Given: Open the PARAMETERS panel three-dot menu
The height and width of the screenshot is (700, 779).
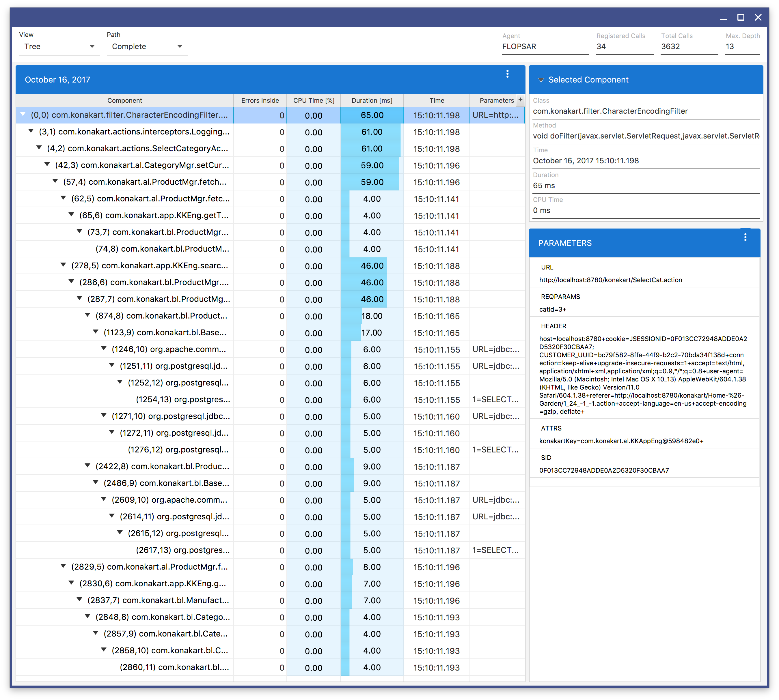Looking at the screenshot, I should coord(745,237).
